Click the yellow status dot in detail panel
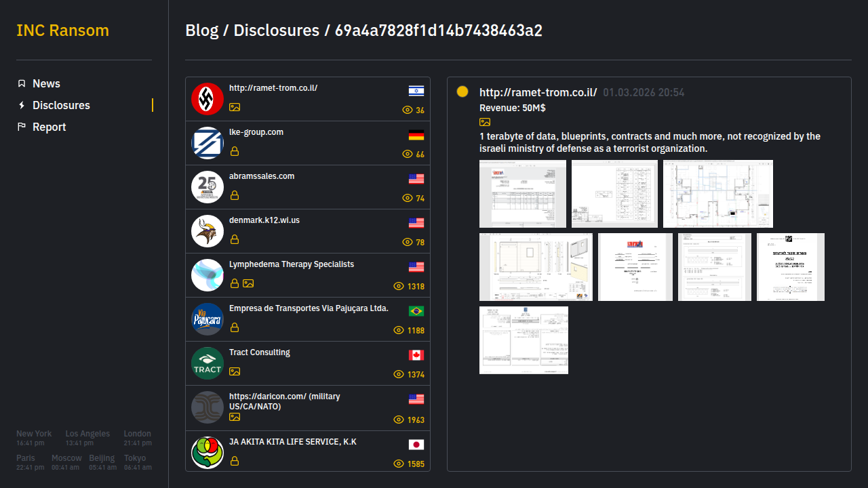Image resolution: width=868 pixels, height=488 pixels. 462,91
